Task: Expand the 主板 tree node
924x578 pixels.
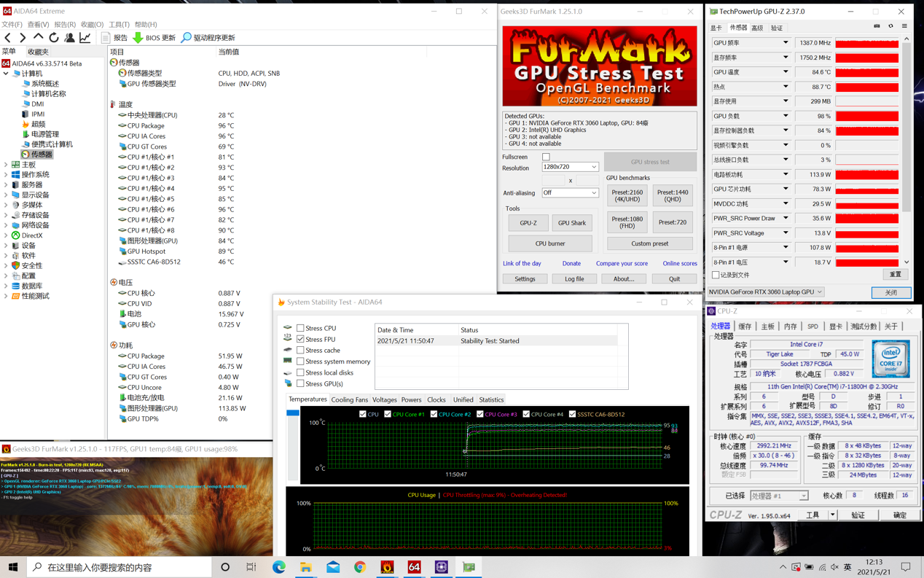Action: coord(7,165)
